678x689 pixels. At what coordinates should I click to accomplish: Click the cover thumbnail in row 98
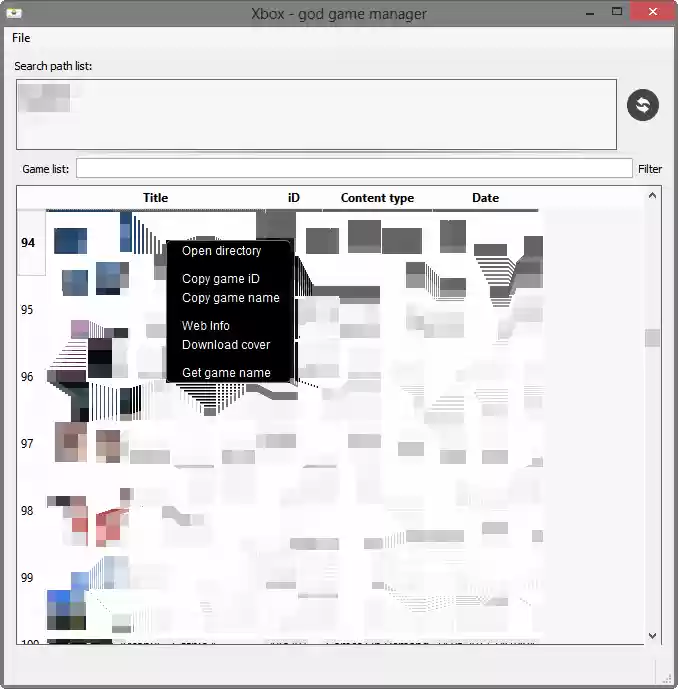[89, 517]
